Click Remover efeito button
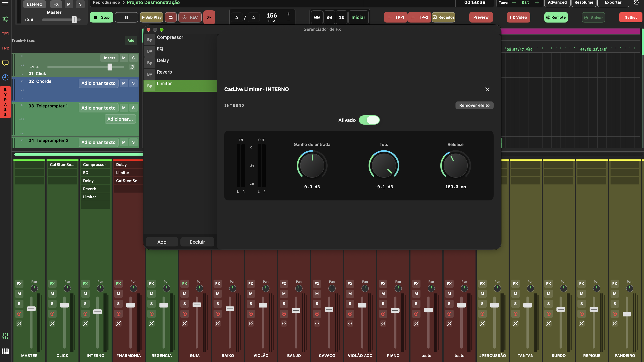The height and width of the screenshot is (362, 644). tap(474, 105)
